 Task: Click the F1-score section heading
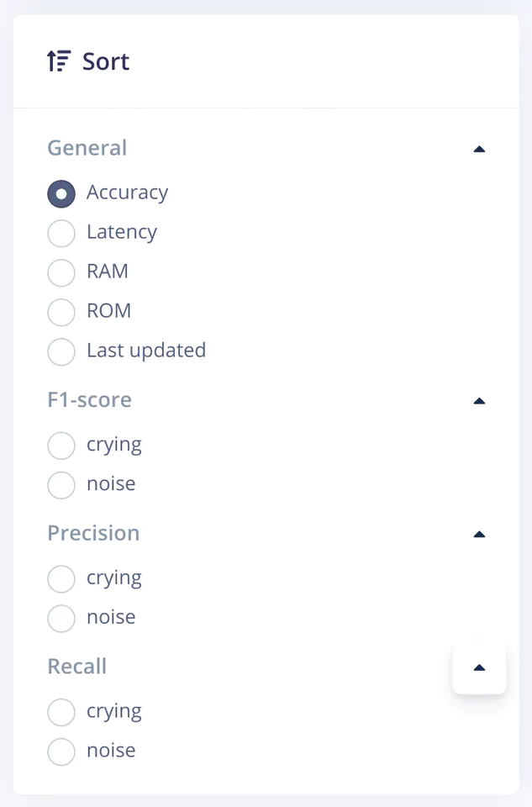click(x=89, y=399)
